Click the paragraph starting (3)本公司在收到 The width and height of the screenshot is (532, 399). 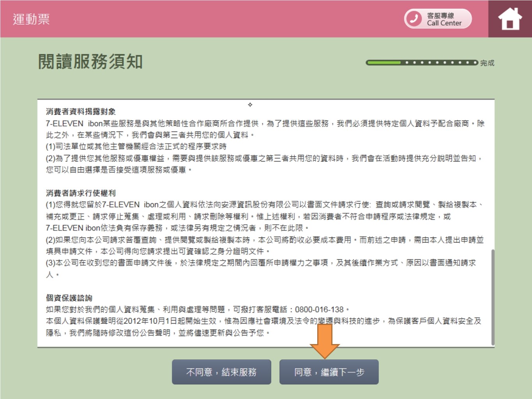pyautogui.click(x=260, y=268)
